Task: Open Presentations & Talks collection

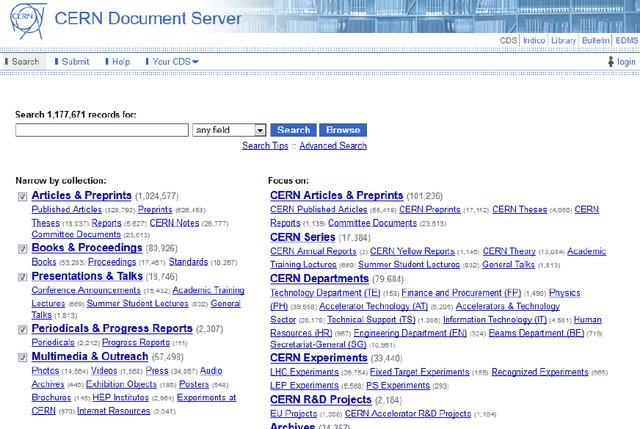Action: tap(87, 276)
